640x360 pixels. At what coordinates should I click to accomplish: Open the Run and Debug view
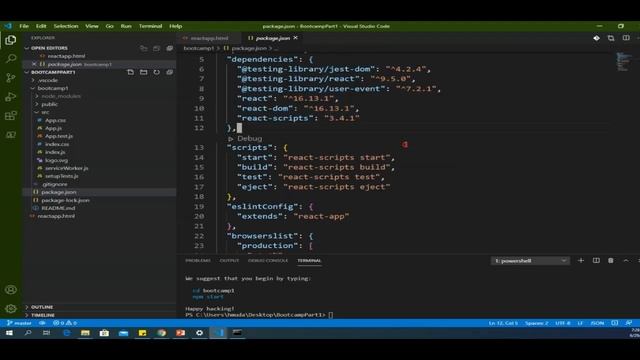[x=11, y=97]
